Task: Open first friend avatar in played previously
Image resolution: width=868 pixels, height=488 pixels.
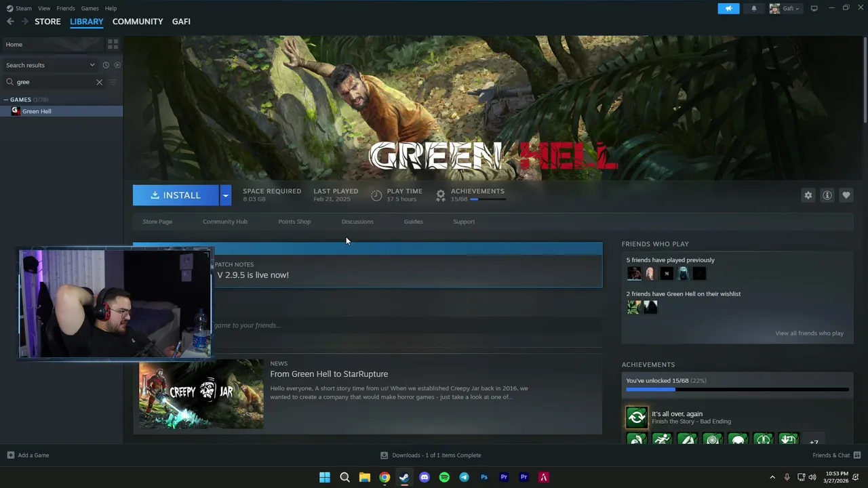Action: pos(634,273)
